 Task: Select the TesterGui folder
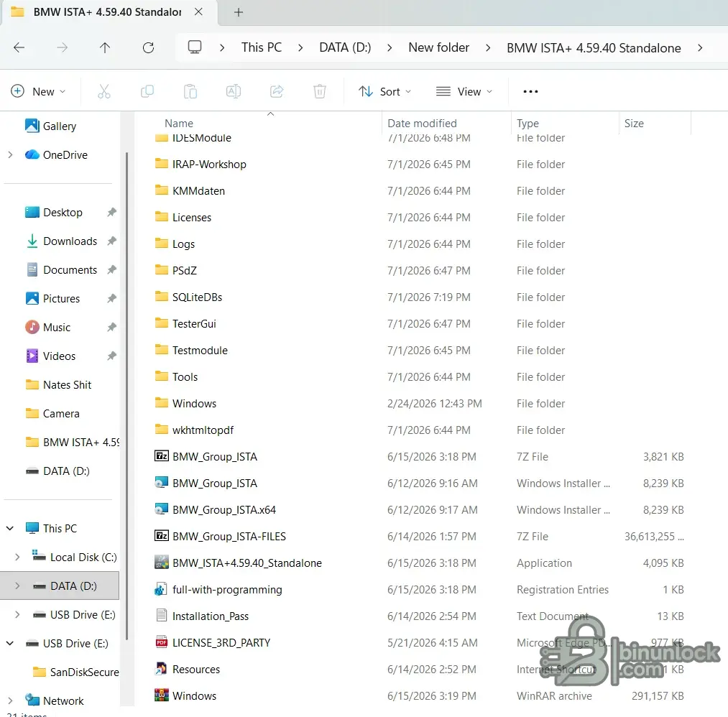point(194,323)
